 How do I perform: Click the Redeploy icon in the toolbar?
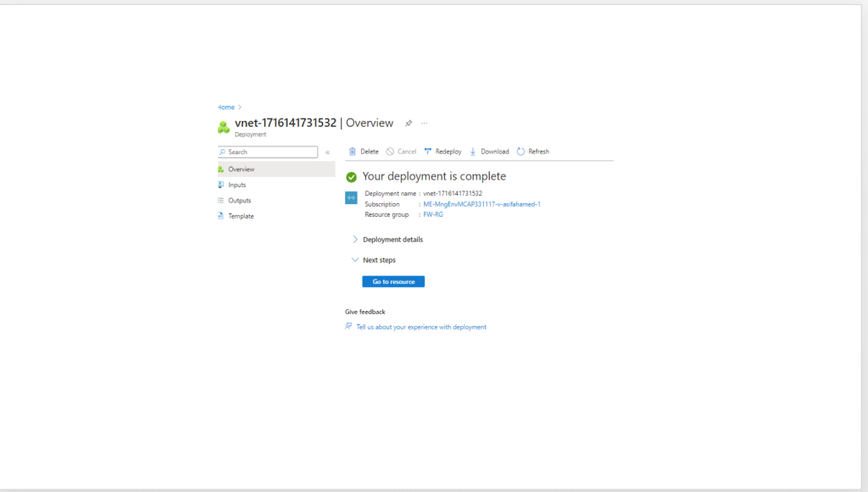pyautogui.click(x=428, y=152)
